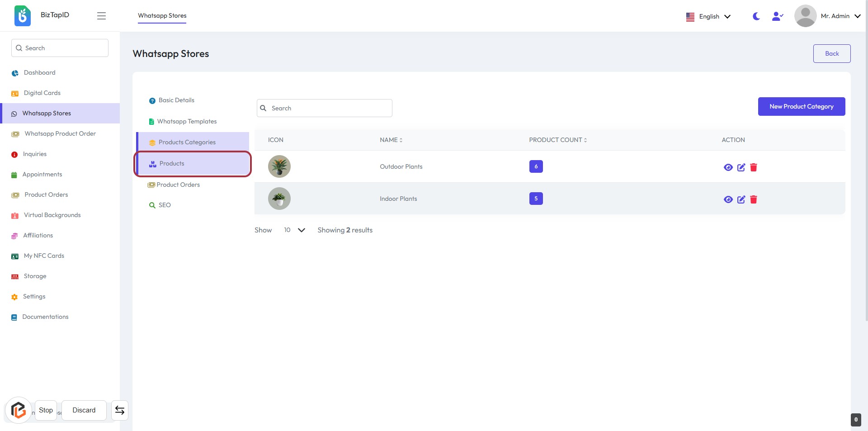Click the user check icon in header
This screenshot has width=868, height=431.
[x=777, y=16]
